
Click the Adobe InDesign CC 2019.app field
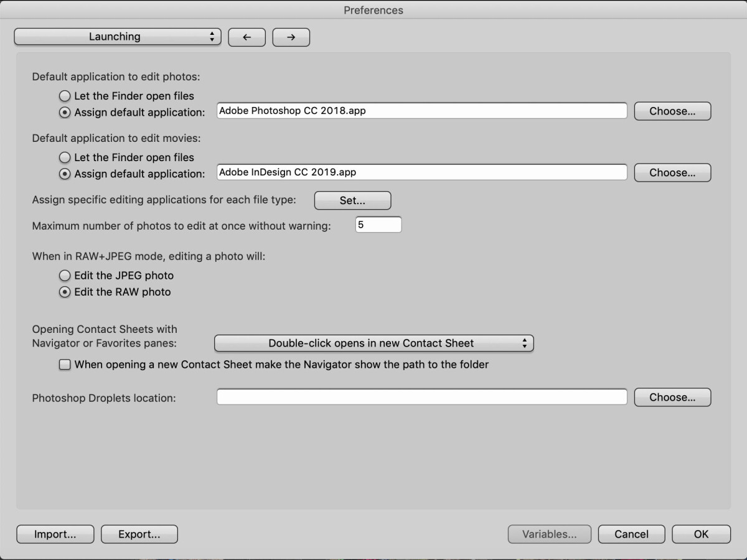coord(422,172)
